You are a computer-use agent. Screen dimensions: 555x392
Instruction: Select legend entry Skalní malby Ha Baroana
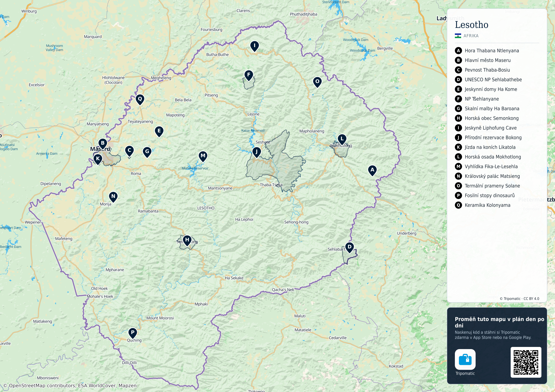pos(487,109)
